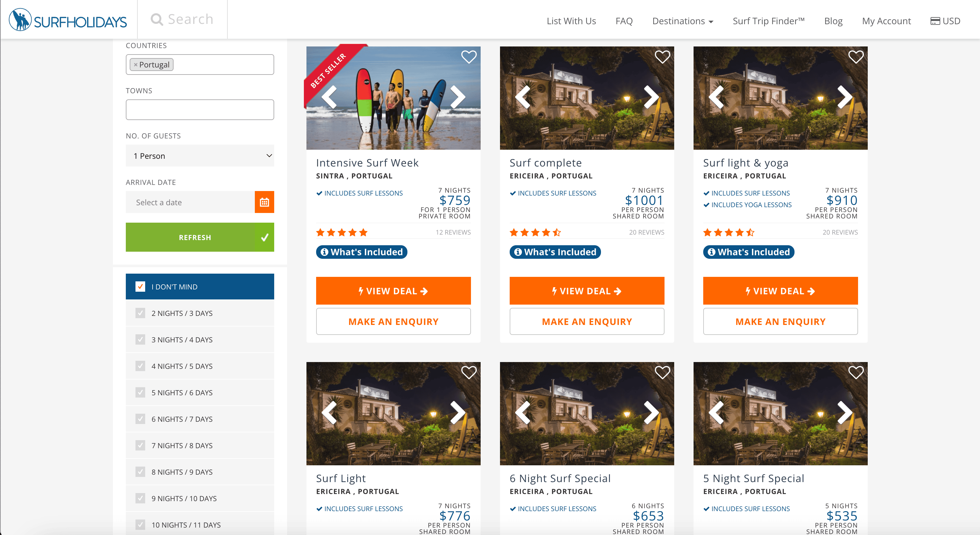Open the FAQ page
980x535 pixels.
(x=624, y=21)
